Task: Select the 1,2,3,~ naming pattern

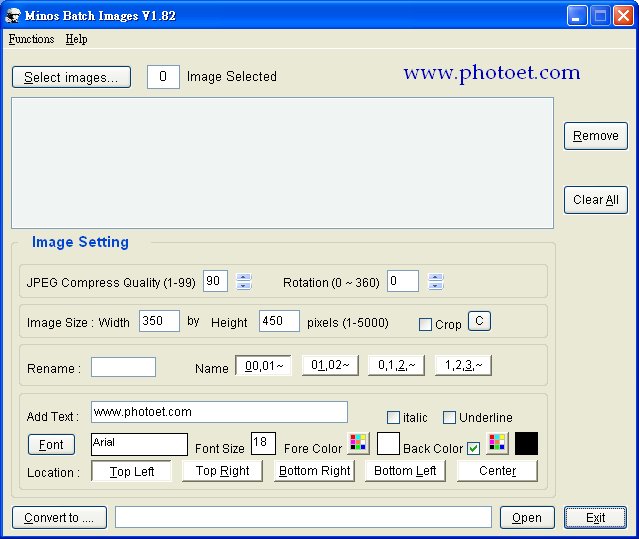Action: [x=463, y=365]
